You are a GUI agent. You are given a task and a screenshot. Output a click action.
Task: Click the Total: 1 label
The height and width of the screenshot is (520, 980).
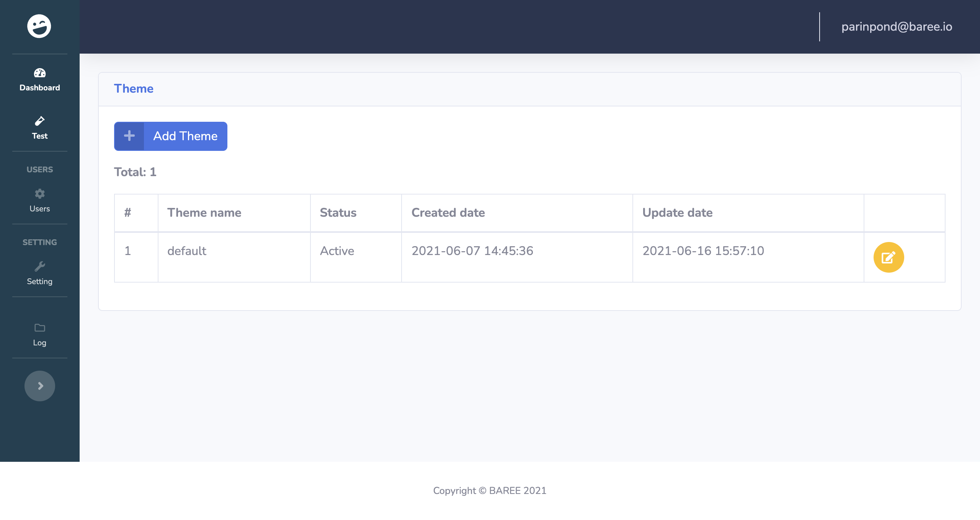click(x=135, y=172)
